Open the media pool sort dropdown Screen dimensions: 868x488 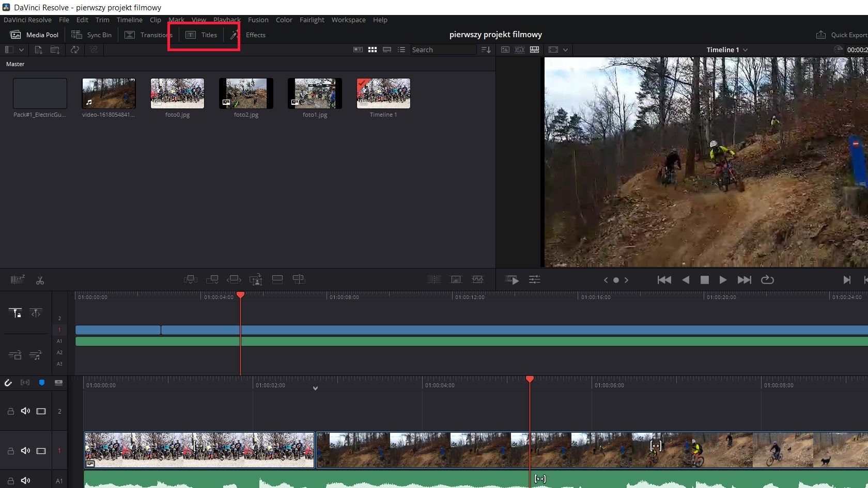pyautogui.click(x=486, y=50)
